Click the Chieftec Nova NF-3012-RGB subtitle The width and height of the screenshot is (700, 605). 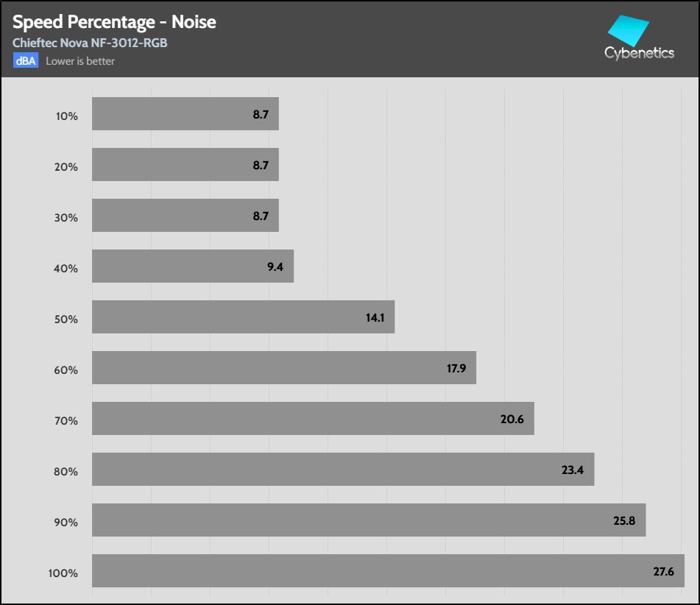tap(90, 43)
